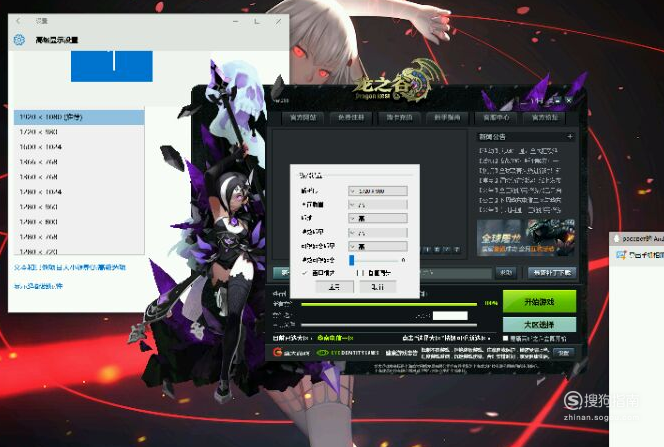Open the 新手指南 launcher tab
This screenshot has height=447, width=664.
(x=447, y=118)
